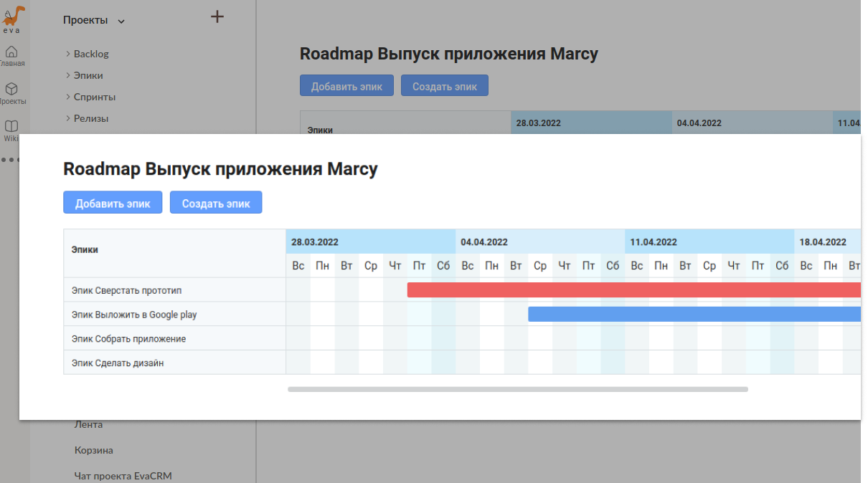The width and height of the screenshot is (868, 483).
Task: Open the Проекты dropdown arrow
Action: pos(121,21)
